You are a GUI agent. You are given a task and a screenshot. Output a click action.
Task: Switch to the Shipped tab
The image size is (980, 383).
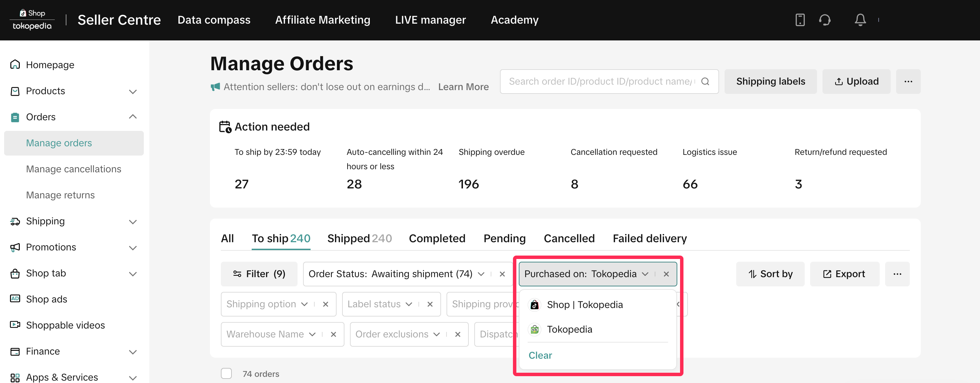click(x=359, y=239)
